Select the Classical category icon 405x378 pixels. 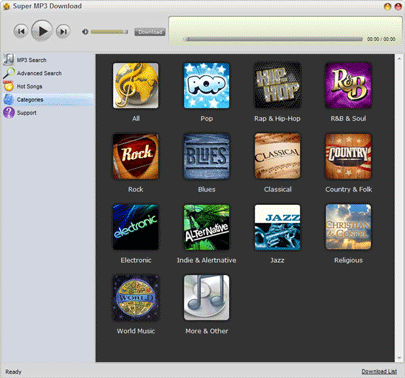pos(277,156)
